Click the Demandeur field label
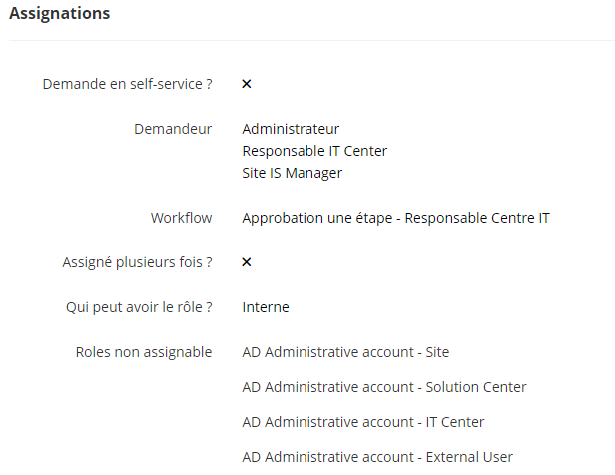 [172, 129]
